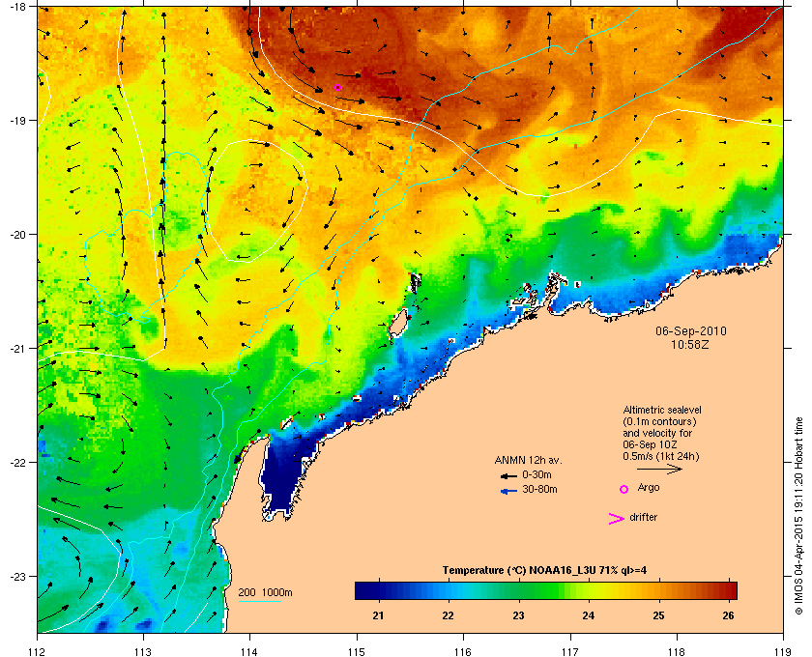
Task: Click the colorbar tick label 23
Action: [518, 615]
